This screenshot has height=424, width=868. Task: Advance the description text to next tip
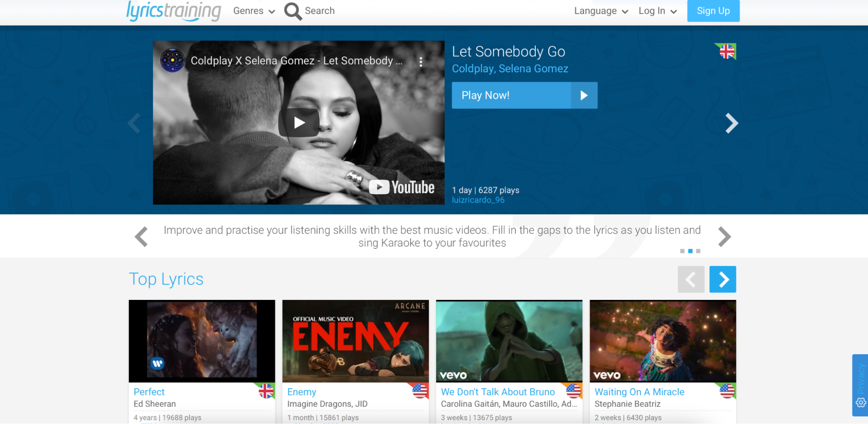tap(724, 237)
